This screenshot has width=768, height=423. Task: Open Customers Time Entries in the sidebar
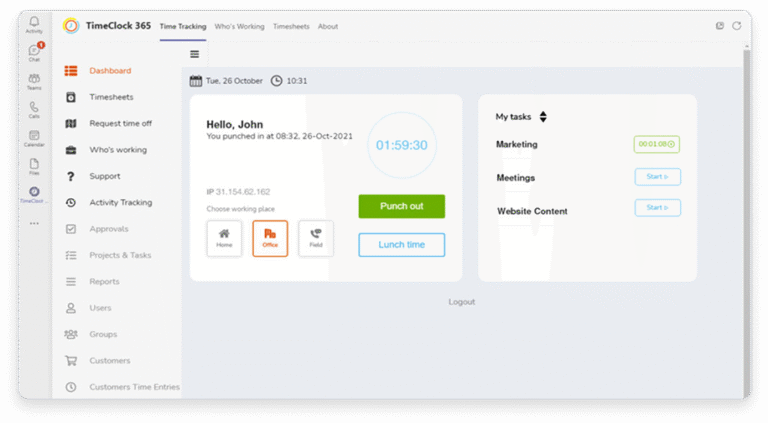(x=134, y=387)
